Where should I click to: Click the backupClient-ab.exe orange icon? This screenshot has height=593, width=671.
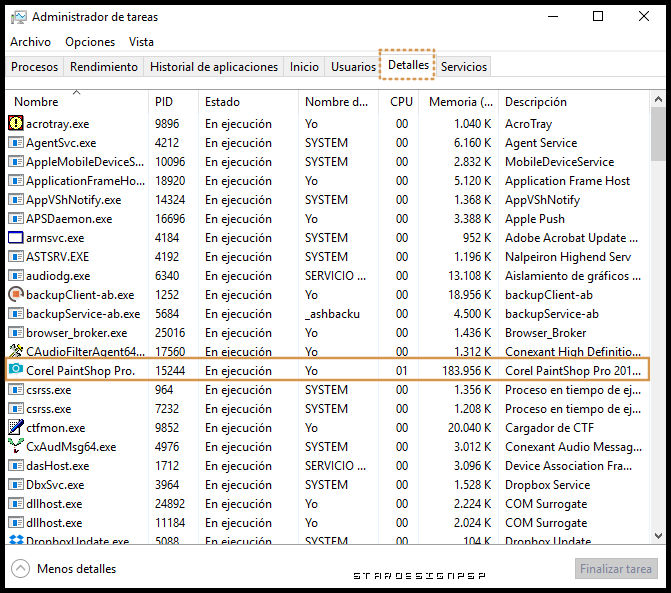point(16,294)
